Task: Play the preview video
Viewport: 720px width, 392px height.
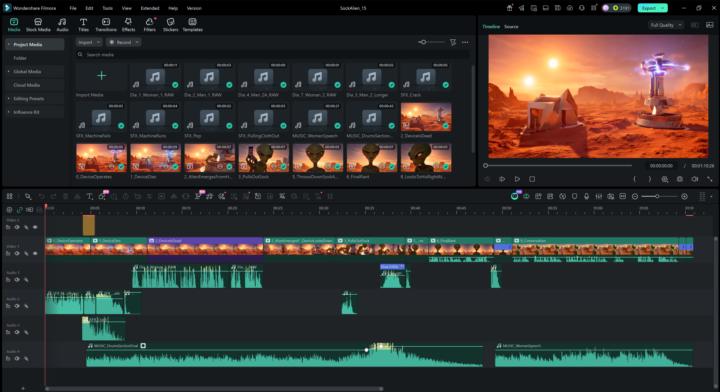Action: click(517, 179)
